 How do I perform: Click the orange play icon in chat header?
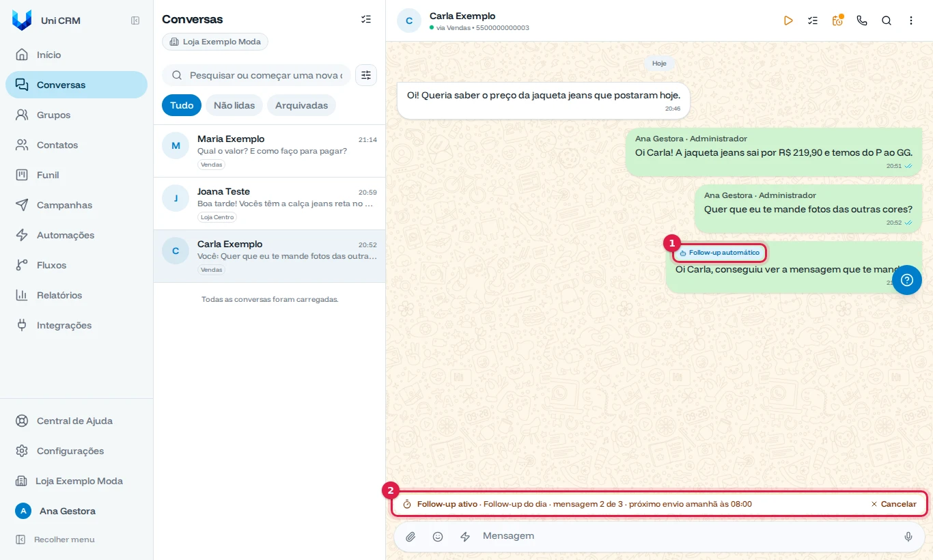pyautogui.click(x=788, y=20)
